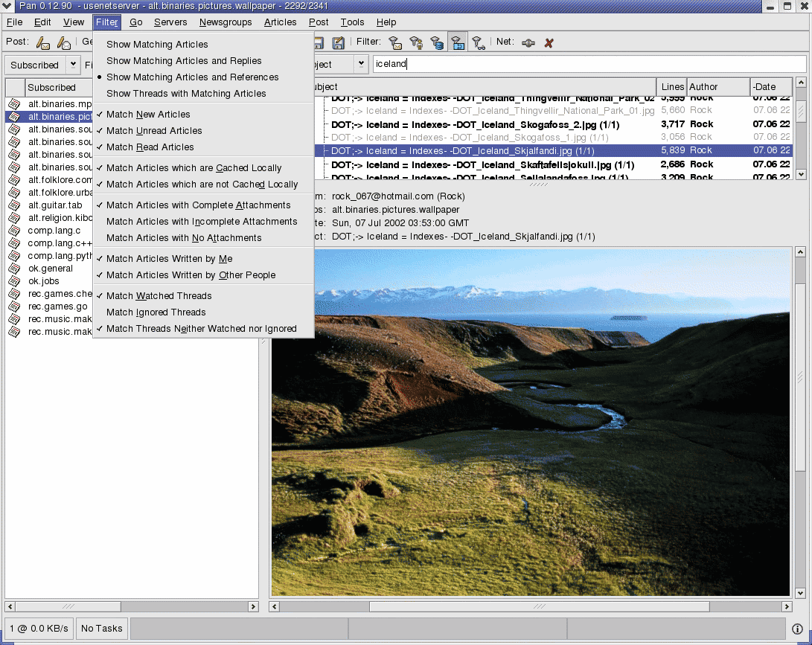Click the reply pencil with open envelope icon
Image resolution: width=812 pixels, height=645 pixels.
pos(64,42)
